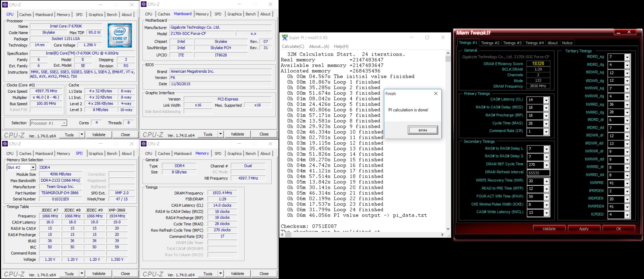Open the FOUR ACT WIN Time (tFAW) dropdown
The height and width of the screenshot is (279, 644).
pos(546,197)
